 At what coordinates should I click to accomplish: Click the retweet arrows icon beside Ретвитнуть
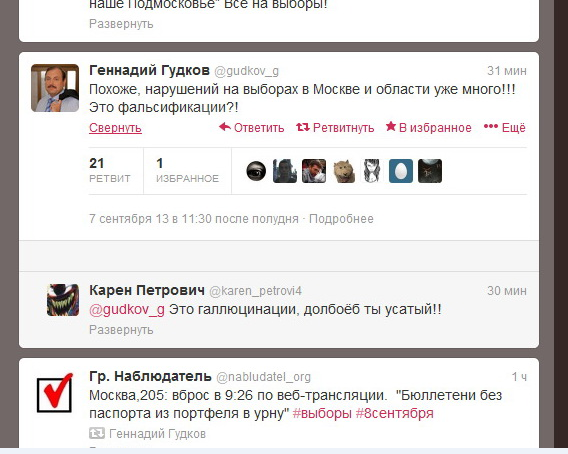click(302, 127)
